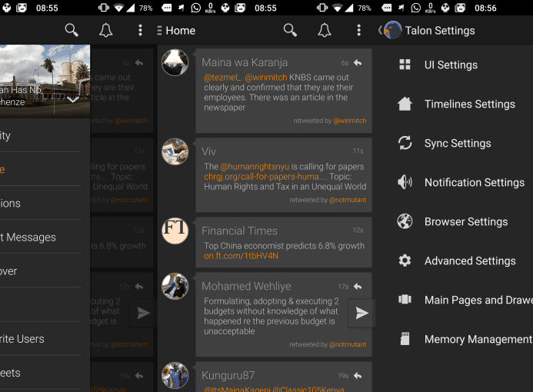Open navigation drawer via Home hamburger icon

159,31
